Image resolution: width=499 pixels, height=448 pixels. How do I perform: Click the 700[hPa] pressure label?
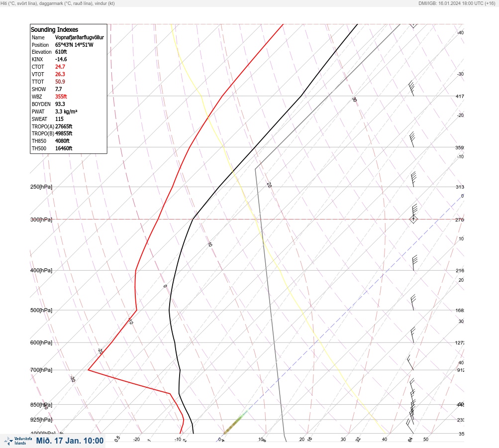(x=41, y=370)
